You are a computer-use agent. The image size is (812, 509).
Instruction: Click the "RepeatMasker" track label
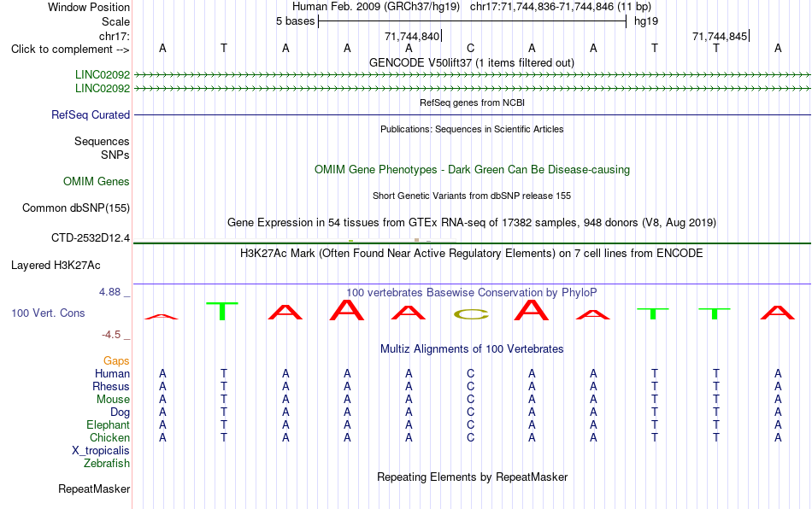pyautogui.click(x=94, y=489)
